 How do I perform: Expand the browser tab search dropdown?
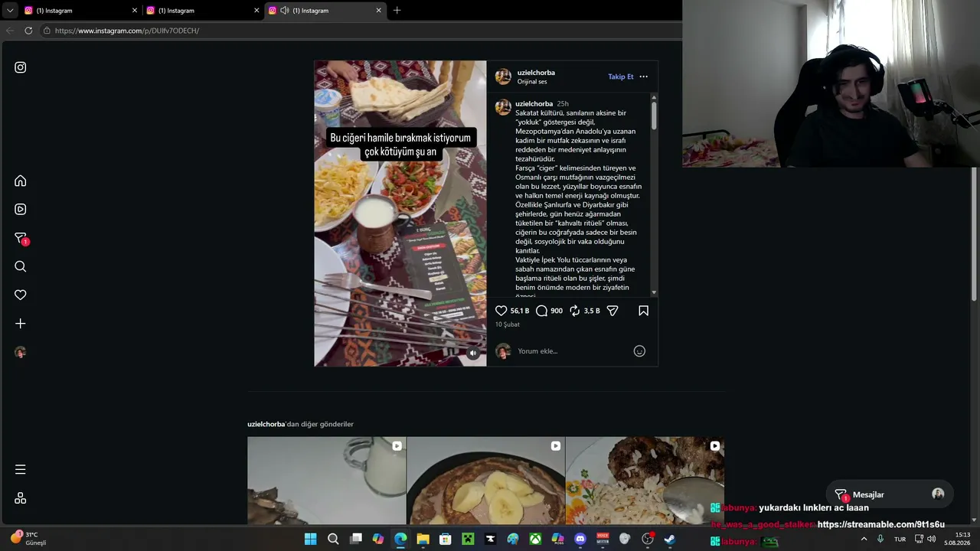coord(10,11)
